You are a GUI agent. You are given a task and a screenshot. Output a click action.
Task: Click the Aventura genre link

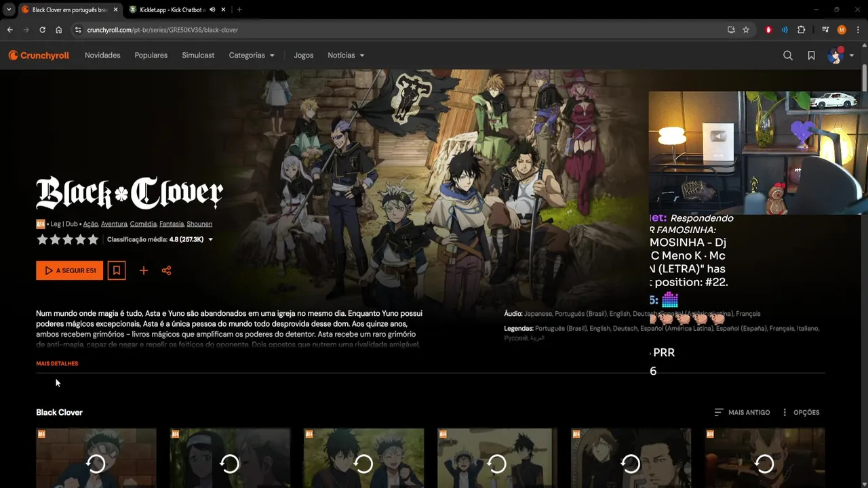tap(114, 224)
